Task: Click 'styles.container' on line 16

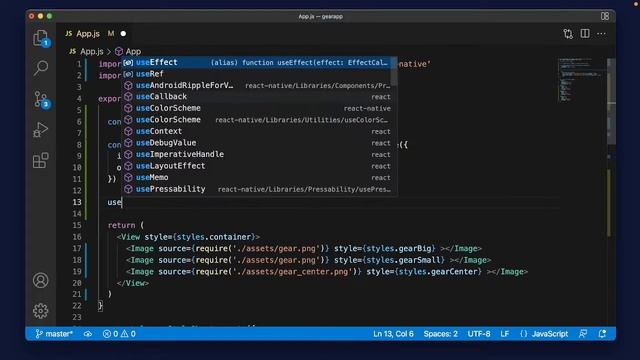Action: click(x=214, y=237)
